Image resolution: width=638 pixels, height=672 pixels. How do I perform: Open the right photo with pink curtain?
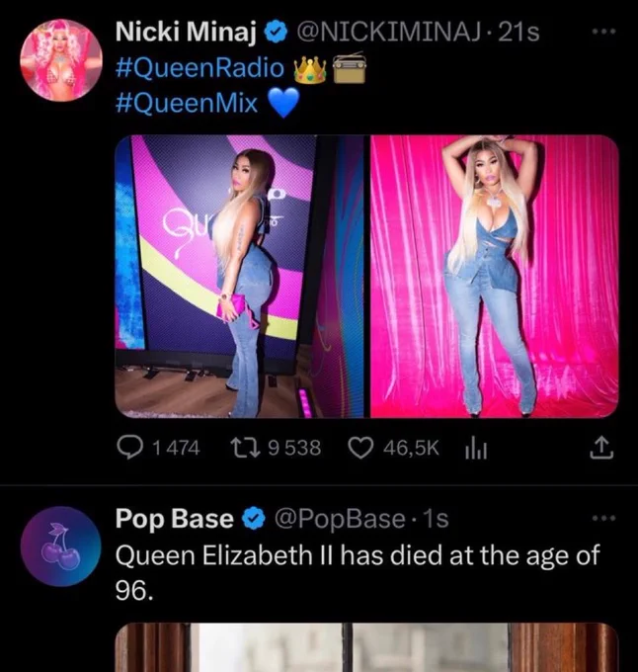(x=495, y=277)
